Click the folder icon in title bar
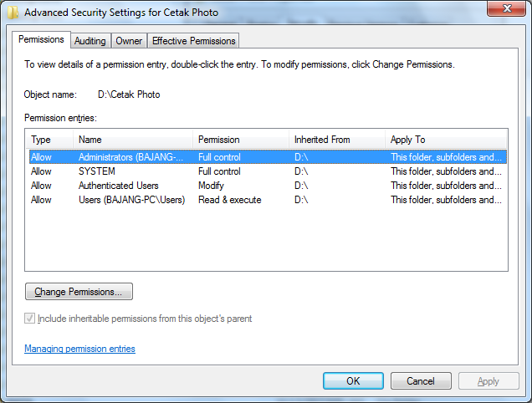 pos(12,11)
